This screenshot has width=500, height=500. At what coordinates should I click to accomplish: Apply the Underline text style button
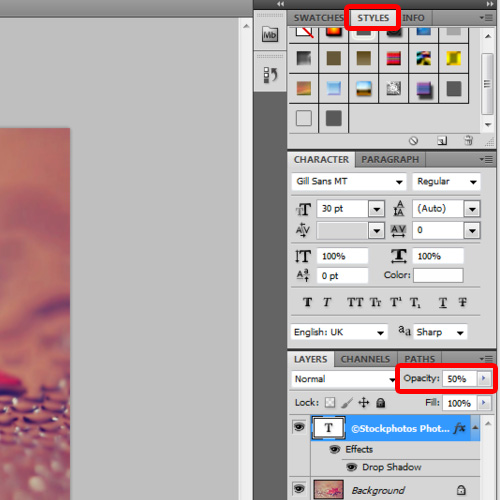pos(443,303)
